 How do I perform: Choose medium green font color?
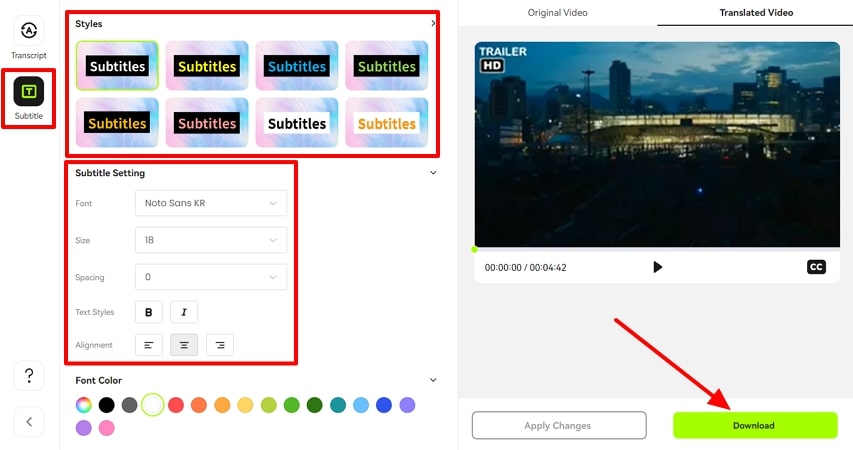[x=292, y=405]
